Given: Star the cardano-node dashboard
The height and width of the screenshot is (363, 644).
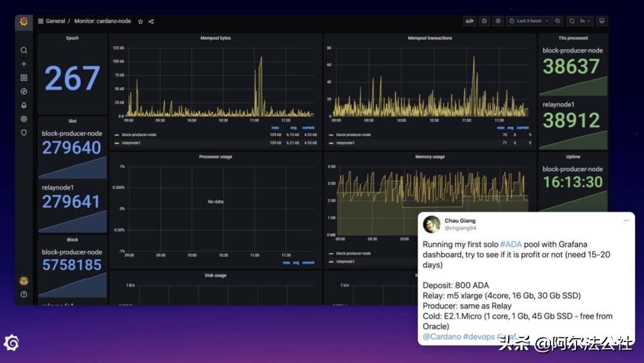Looking at the screenshot, I should (x=141, y=21).
